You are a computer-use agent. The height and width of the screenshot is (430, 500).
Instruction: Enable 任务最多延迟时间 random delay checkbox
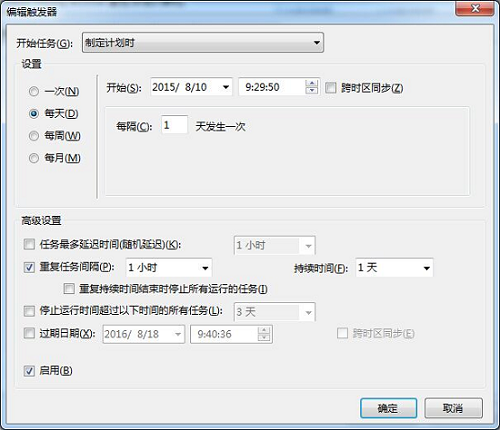pos(29,244)
